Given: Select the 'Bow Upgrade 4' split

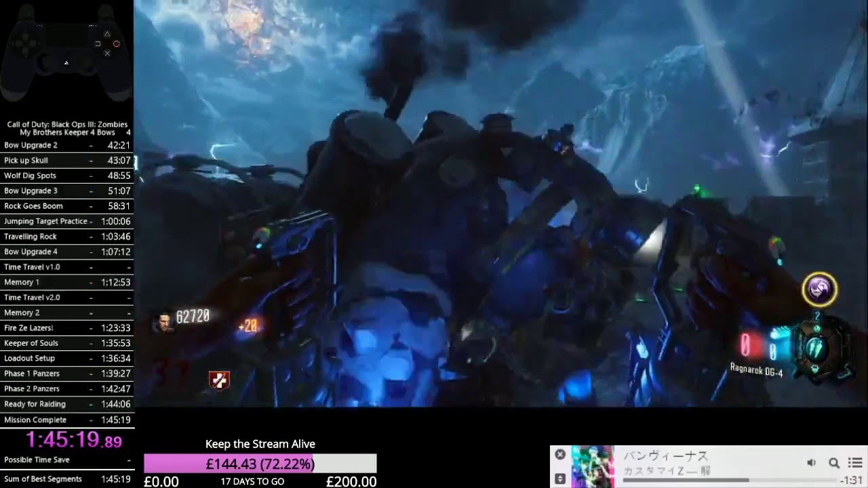Looking at the screenshot, I should click(67, 252).
